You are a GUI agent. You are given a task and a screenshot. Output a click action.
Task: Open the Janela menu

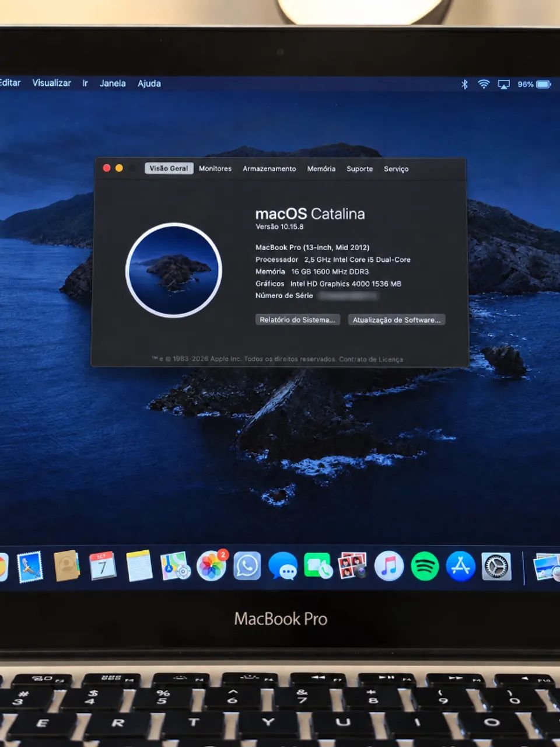pos(113,83)
